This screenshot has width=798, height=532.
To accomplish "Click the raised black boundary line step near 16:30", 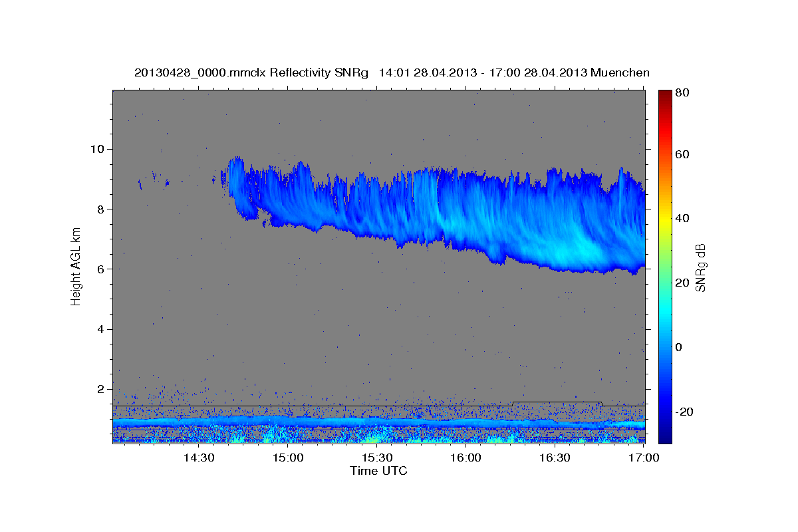I will 557,402.
